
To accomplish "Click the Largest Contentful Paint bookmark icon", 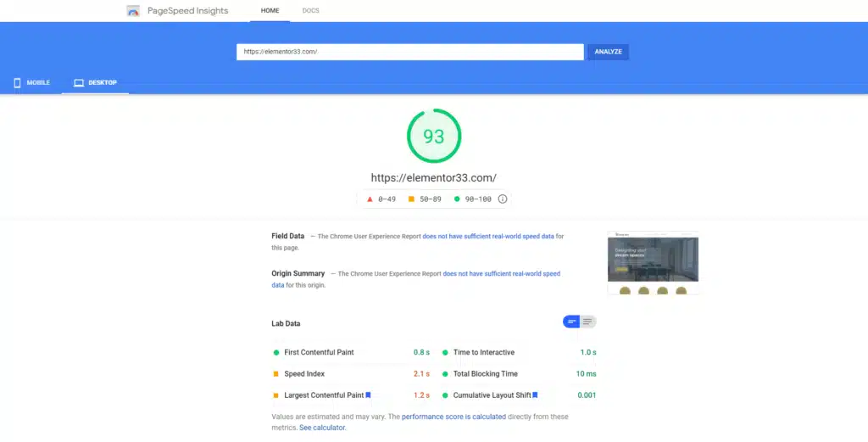I will (x=368, y=395).
